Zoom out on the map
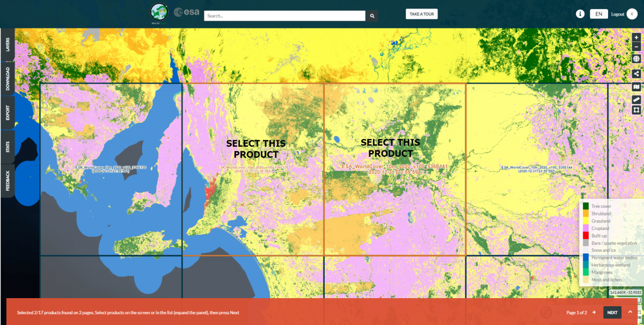Image resolution: width=644 pixels, height=325 pixels. (636, 47)
